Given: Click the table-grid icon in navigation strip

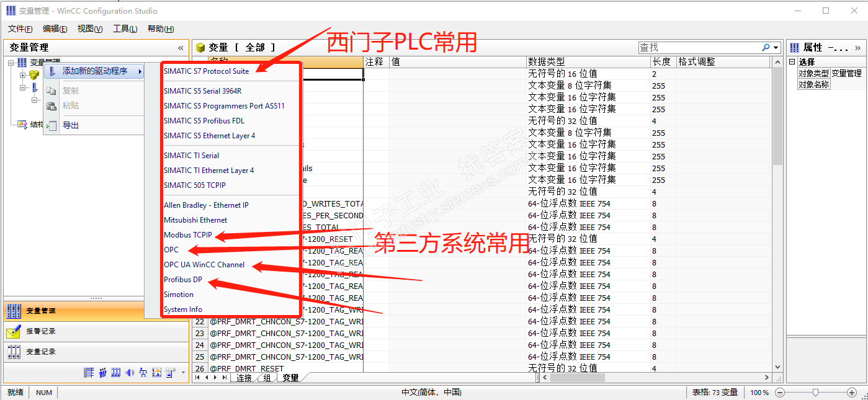Looking at the screenshot, I should tap(89, 373).
